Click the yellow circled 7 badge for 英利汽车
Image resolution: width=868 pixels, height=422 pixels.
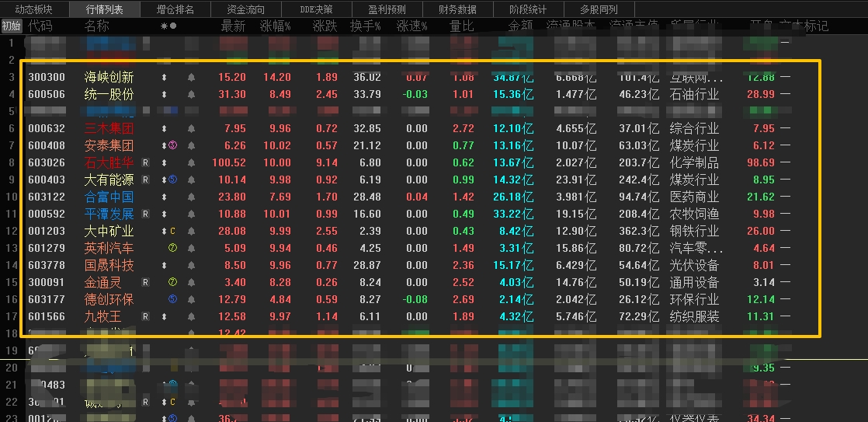tap(172, 248)
